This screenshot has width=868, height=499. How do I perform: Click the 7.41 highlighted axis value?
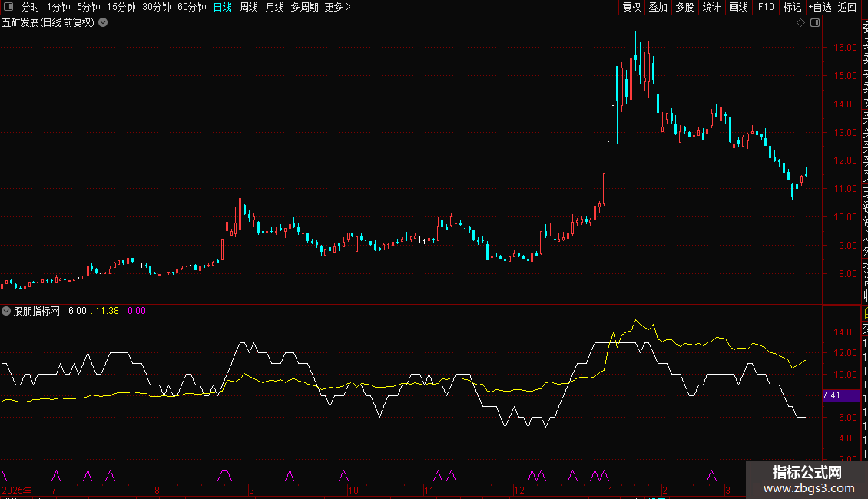coord(840,395)
